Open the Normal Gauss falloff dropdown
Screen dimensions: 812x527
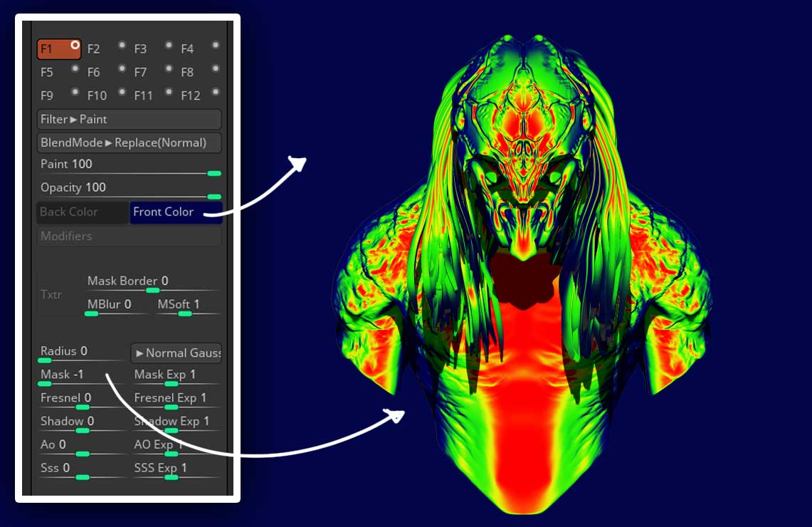[176, 353]
